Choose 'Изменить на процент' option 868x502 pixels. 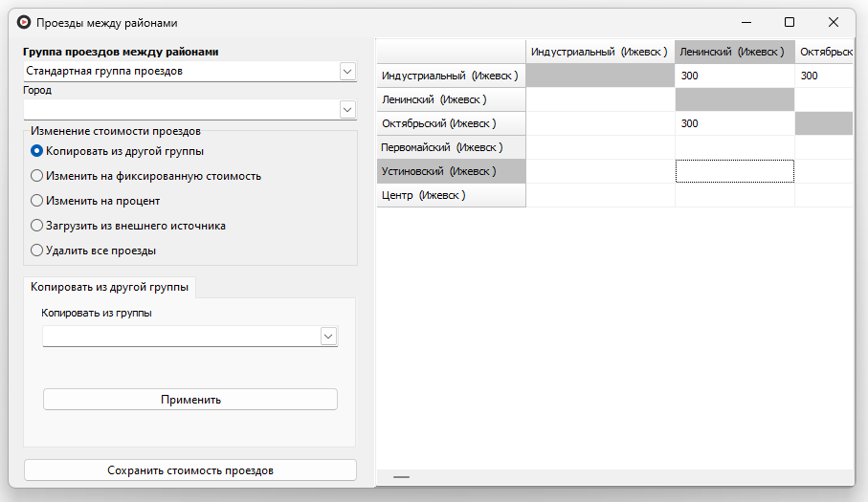click(37, 201)
